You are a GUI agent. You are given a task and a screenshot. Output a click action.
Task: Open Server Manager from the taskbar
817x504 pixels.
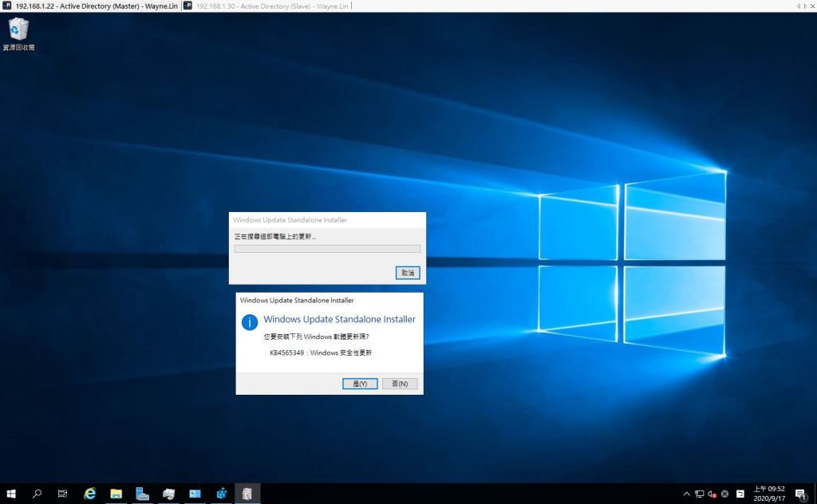[142, 494]
